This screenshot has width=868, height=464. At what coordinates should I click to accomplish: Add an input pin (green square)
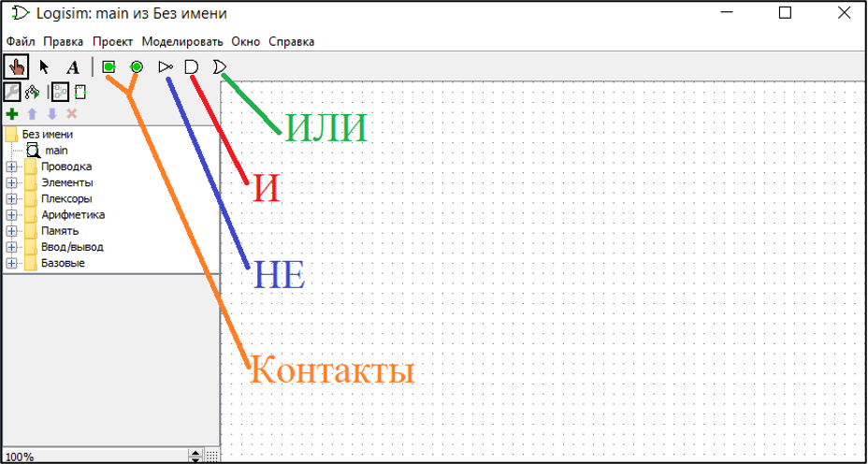(109, 67)
